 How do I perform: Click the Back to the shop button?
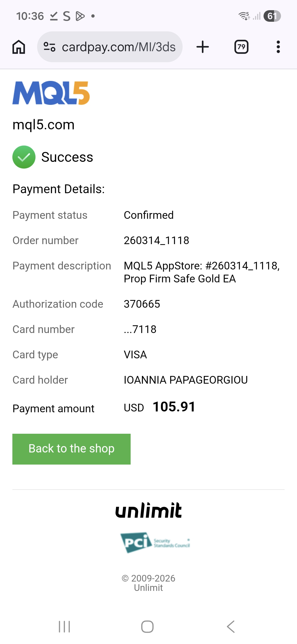pyautogui.click(x=71, y=449)
